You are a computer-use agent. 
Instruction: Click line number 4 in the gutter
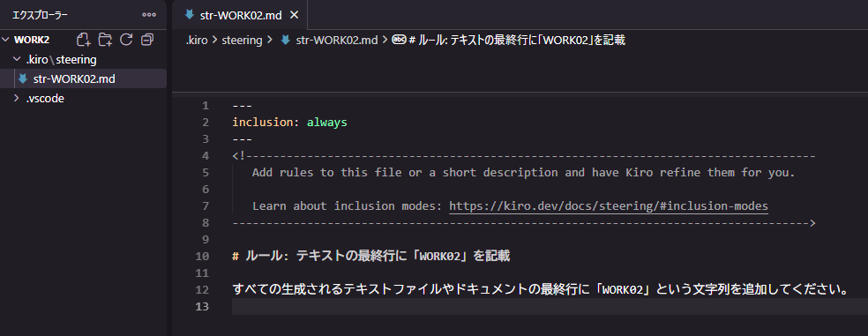tap(206, 155)
